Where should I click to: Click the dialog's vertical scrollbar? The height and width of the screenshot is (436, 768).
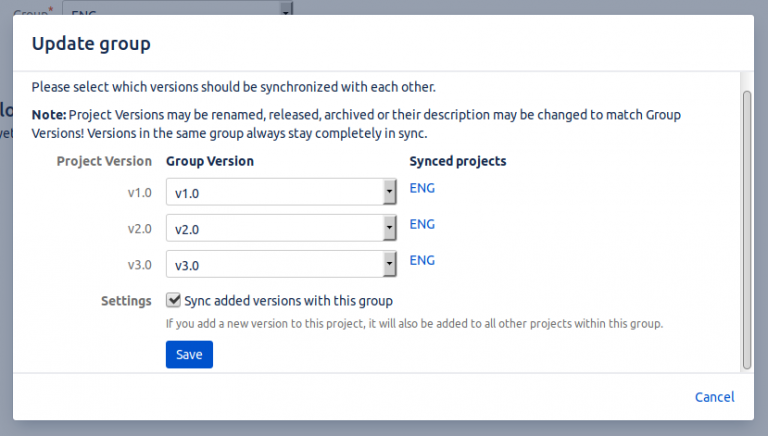coord(746,228)
